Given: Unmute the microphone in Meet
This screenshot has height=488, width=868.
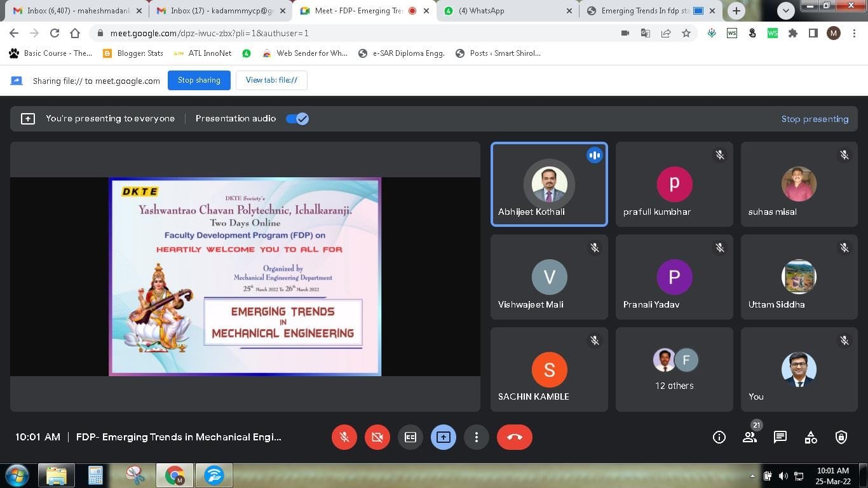Looking at the screenshot, I should click(344, 437).
